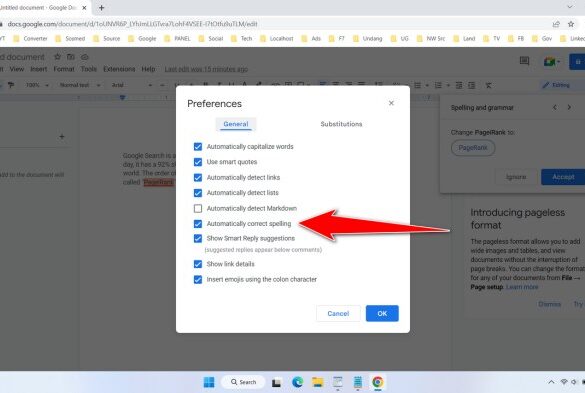Click the justify alignment icon
The width and height of the screenshot is (585, 393).
(361, 85)
